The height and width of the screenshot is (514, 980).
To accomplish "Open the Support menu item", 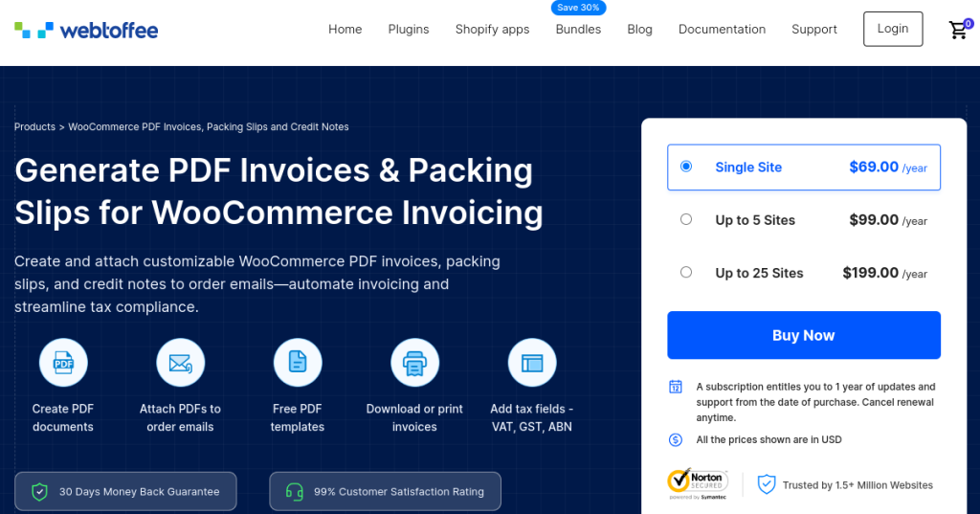I will (x=814, y=30).
